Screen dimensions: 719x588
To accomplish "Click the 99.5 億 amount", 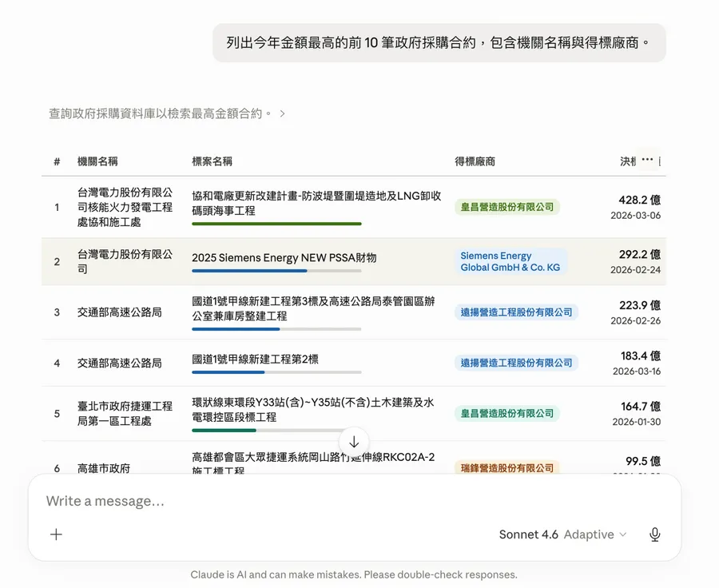I will [643, 461].
